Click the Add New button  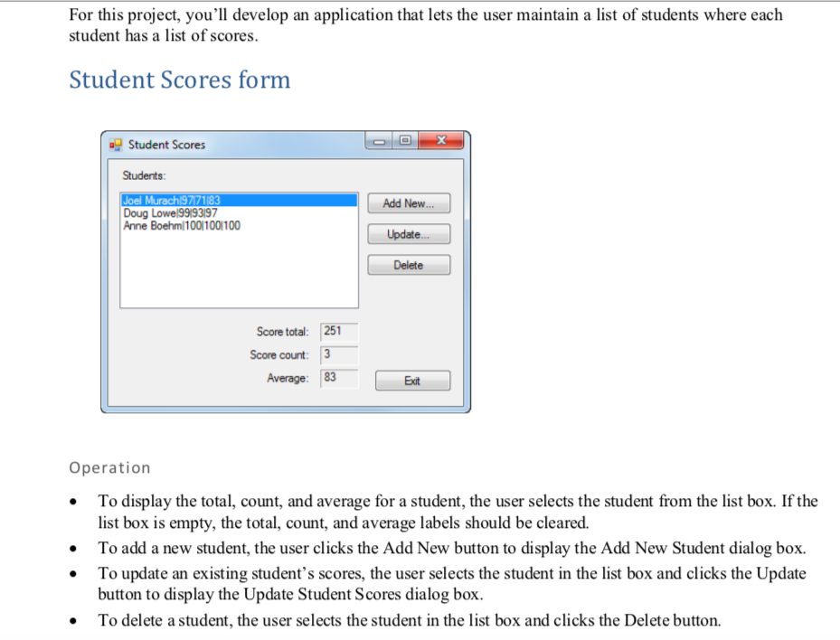point(408,202)
